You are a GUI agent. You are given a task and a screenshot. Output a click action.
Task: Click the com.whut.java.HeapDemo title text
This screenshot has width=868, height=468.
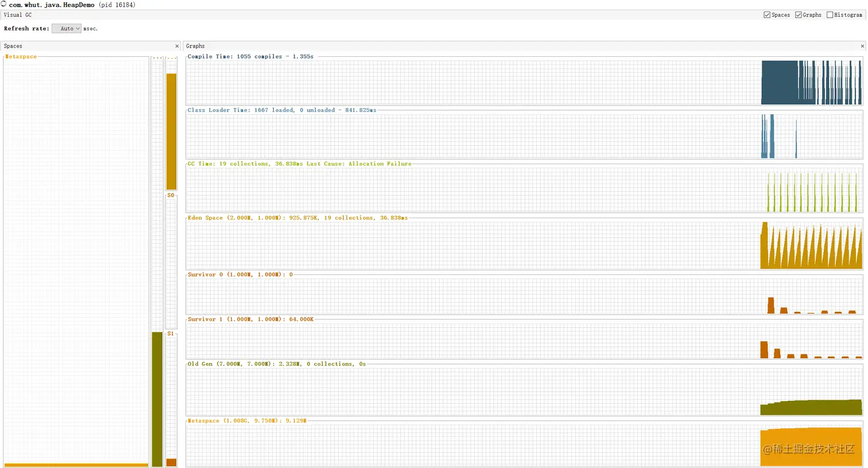52,5
